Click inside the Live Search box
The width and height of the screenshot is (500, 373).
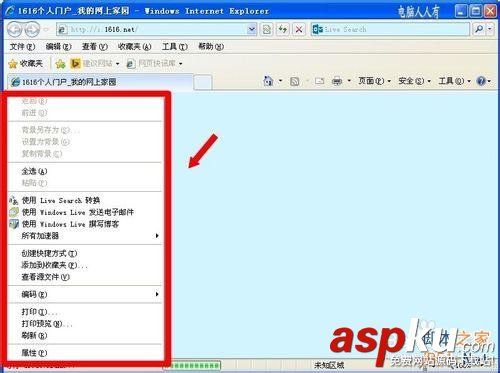point(390,30)
